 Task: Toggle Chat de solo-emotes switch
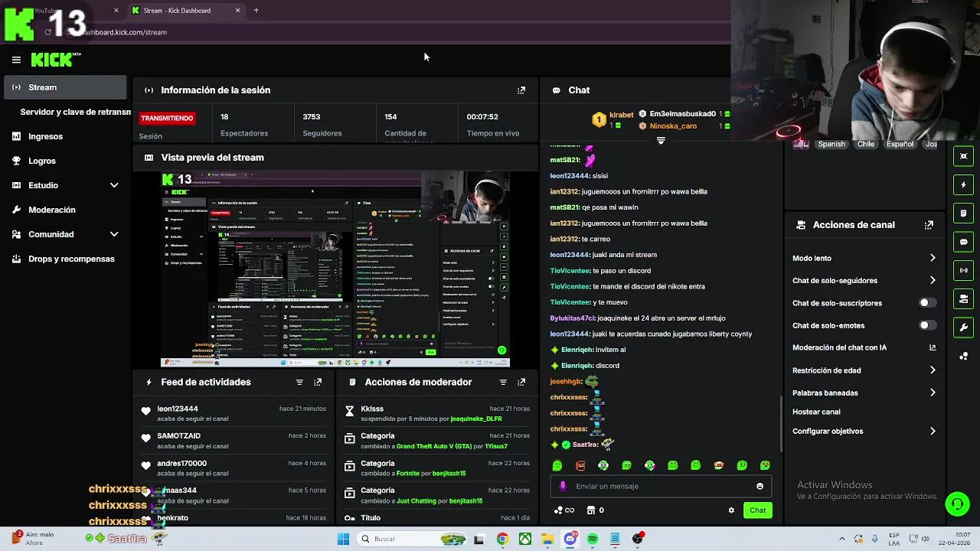[927, 325]
